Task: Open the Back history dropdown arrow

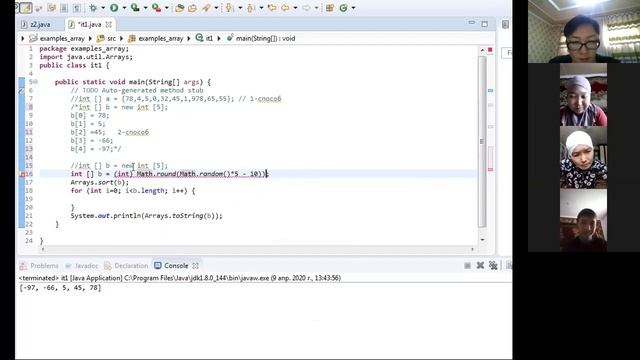Action: tap(295, 8)
